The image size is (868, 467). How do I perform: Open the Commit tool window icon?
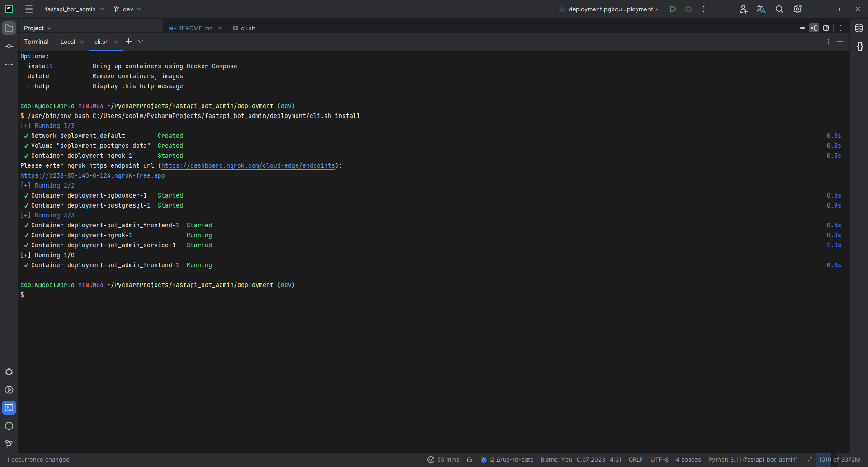pyautogui.click(x=9, y=46)
